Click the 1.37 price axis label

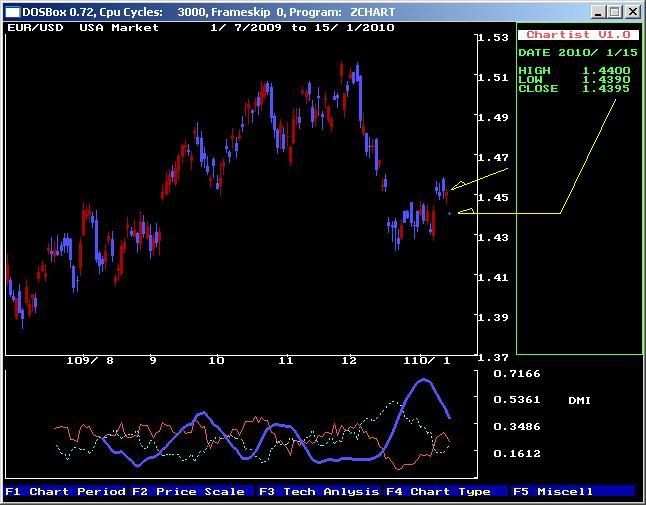click(x=493, y=358)
